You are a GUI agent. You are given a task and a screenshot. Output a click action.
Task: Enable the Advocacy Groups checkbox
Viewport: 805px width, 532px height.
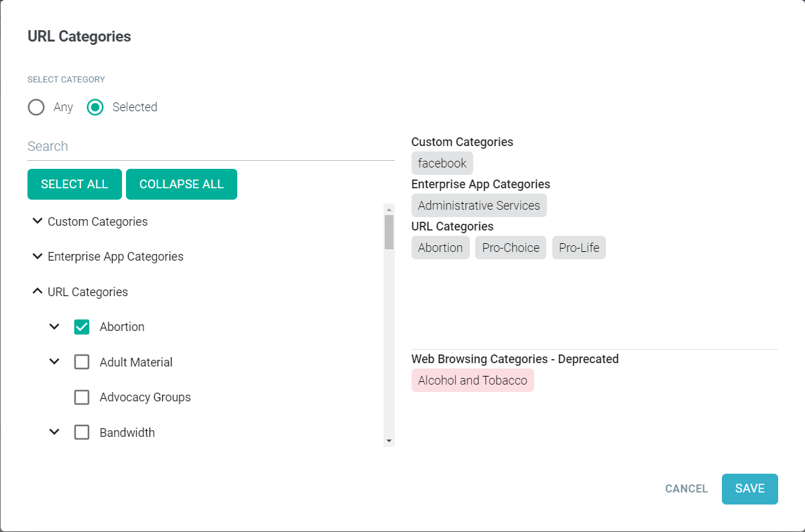pos(82,397)
